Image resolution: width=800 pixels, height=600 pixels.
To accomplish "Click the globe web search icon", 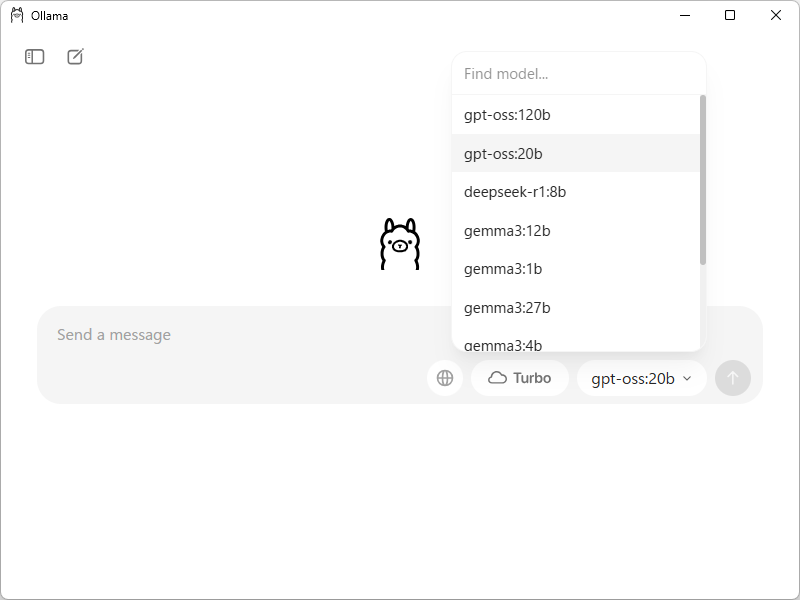I will pos(445,378).
